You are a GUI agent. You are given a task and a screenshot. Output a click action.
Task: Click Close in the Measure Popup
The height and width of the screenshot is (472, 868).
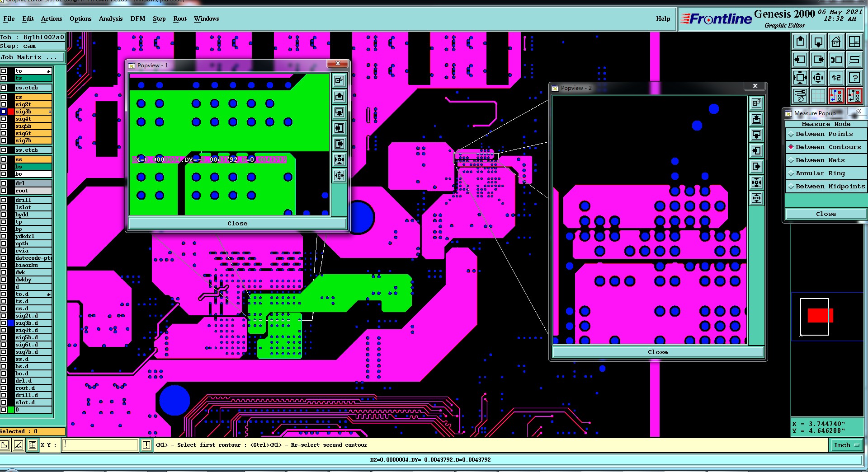(x=826, y=214)
